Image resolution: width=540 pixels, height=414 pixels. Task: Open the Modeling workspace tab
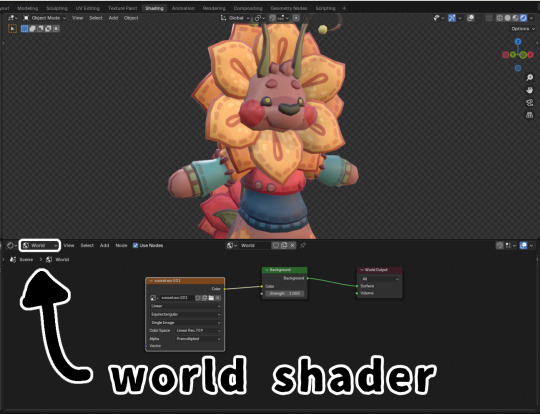click(x=28, y=8)
